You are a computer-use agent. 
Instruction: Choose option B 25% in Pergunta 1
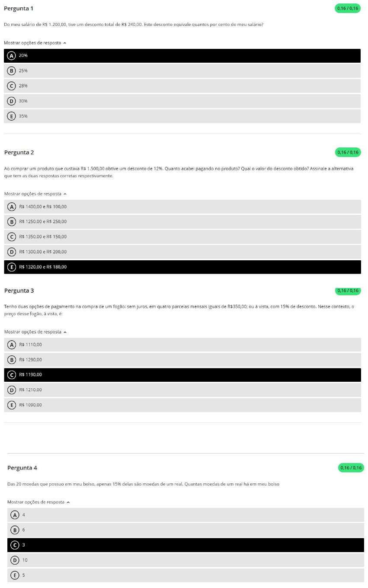(182, 71)
